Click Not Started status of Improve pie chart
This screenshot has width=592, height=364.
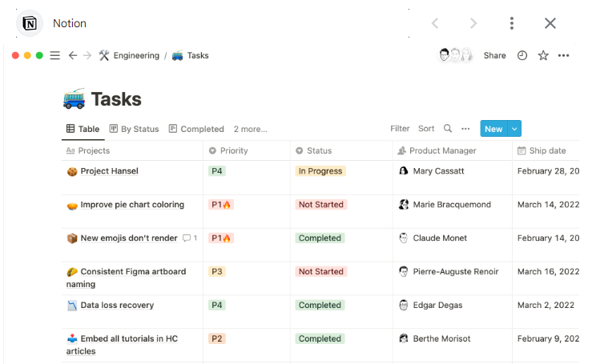point(321,205)
